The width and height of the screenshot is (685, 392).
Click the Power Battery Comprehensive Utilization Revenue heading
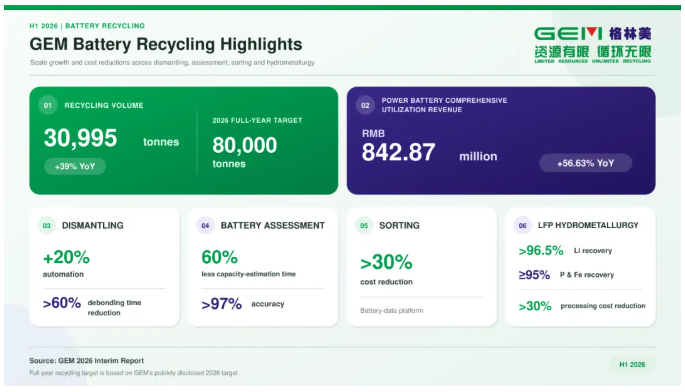point(444,105)
